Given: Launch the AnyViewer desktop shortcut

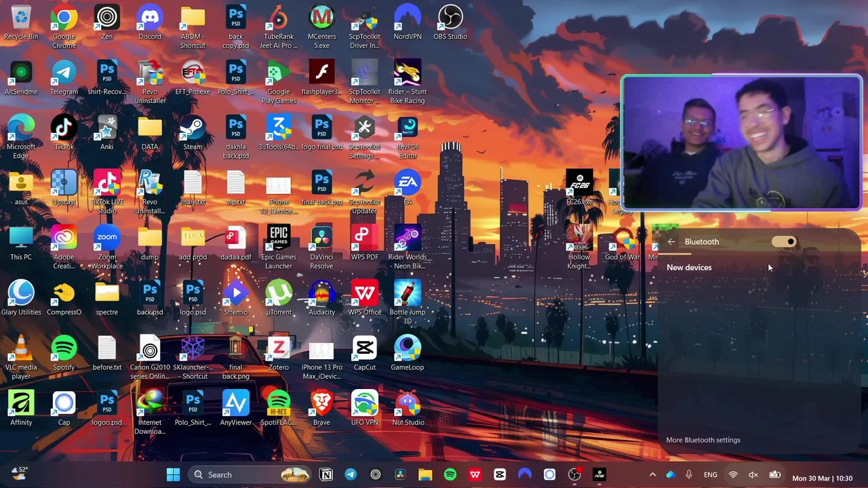Looking at the screenshot, I should pyautogui.click(x=235, y=408).
